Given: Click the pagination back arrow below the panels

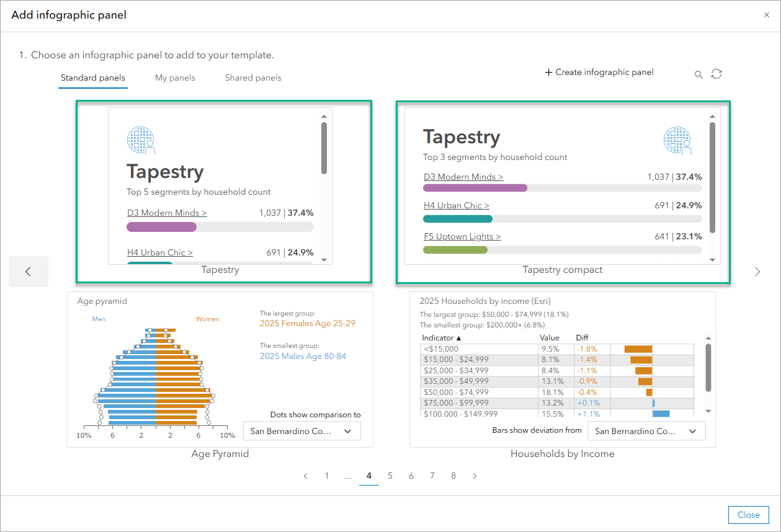Looking at the screenshot, I should click(305, 476).
